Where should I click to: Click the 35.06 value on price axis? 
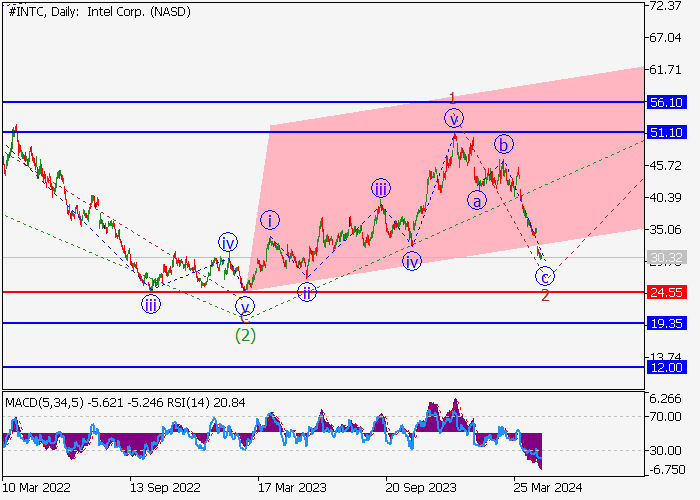[666, 229]
